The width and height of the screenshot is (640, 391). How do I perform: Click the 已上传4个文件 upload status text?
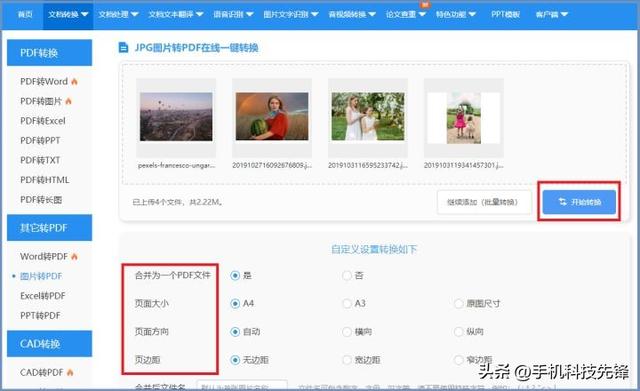tap(178, 202)
